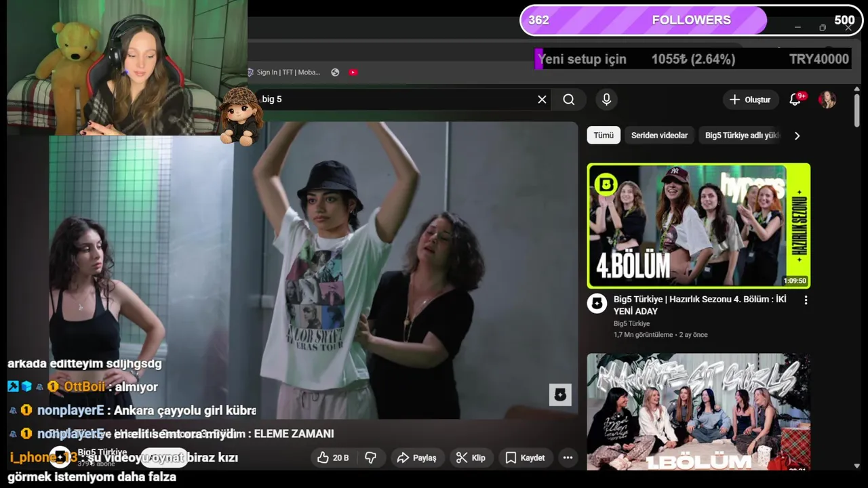Dislike the video with thumbs-down

click(x=370, y=458)
